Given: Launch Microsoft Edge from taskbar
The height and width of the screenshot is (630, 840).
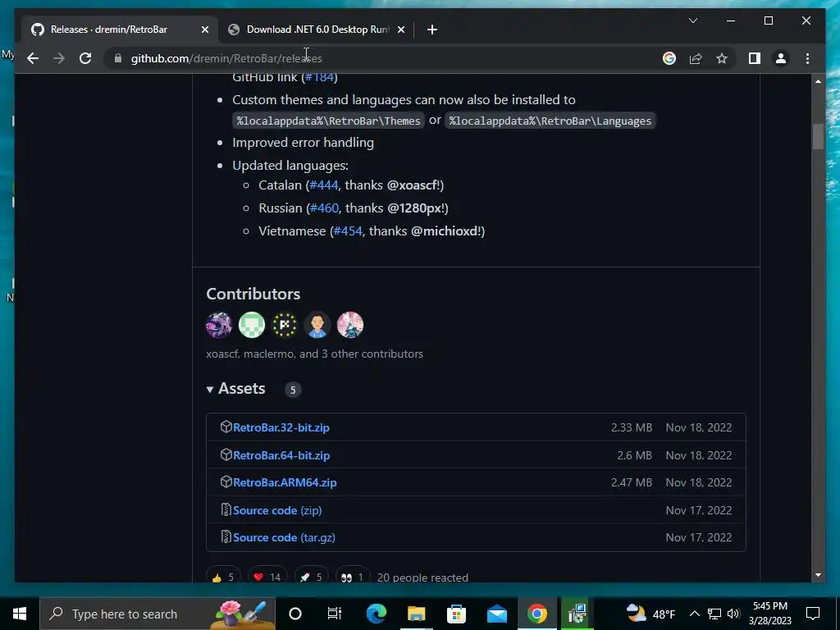Looking at the screenshot, I should click(x=376, y=614).
